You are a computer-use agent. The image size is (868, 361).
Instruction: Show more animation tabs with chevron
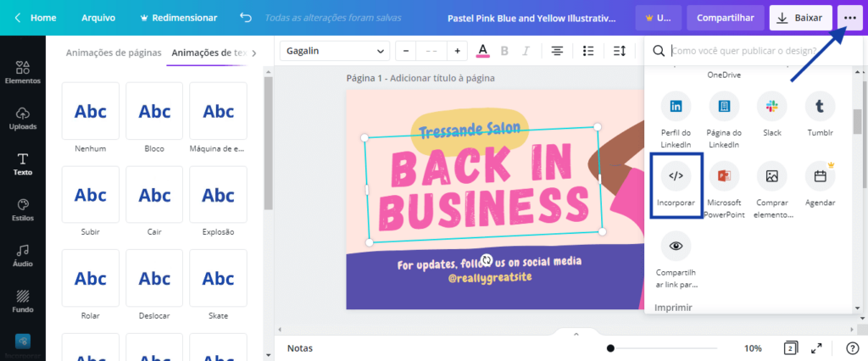pyautogui.click(x=254, y=53)
